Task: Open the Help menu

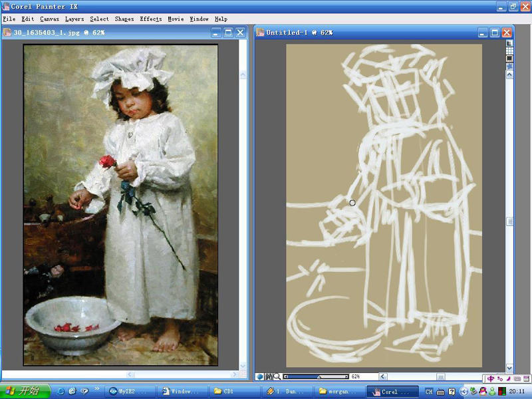Action: 221,19
